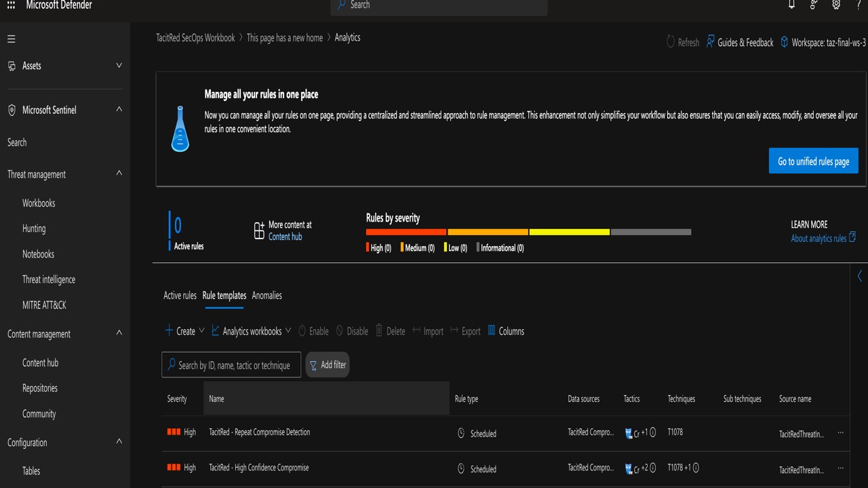The height and width of the screenshot is (488, 868).
Task: Click the Workspace cube icon
Action: [x=785, y=42]
